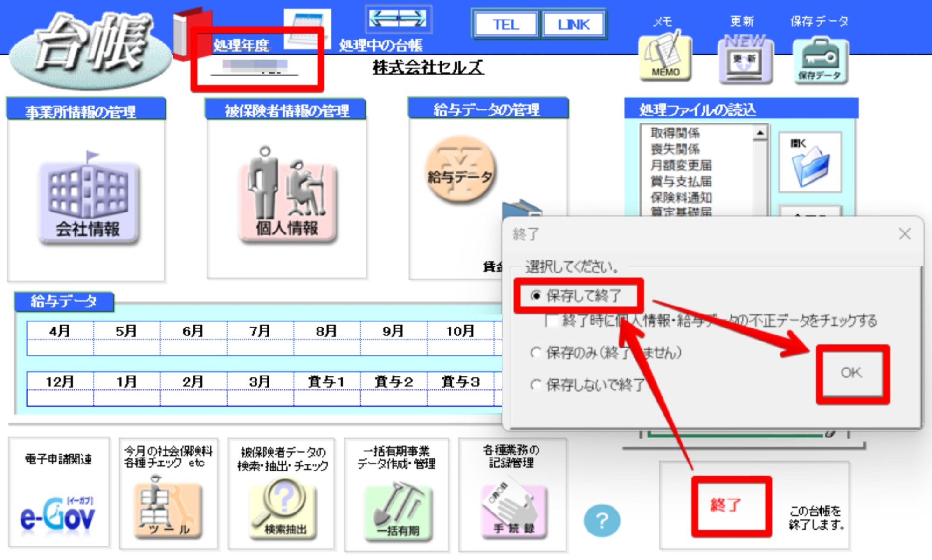
Task: Select 取得関係 in the file list
Action: pos(675,133)
